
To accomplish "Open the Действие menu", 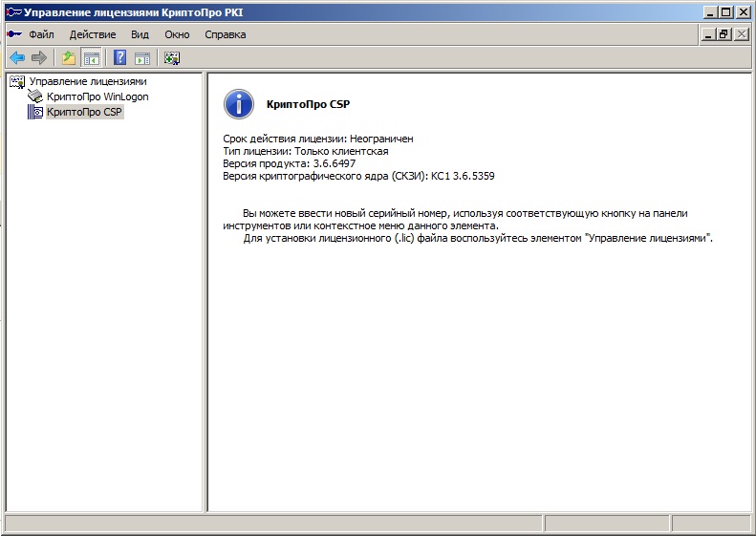I will (93, 34).
